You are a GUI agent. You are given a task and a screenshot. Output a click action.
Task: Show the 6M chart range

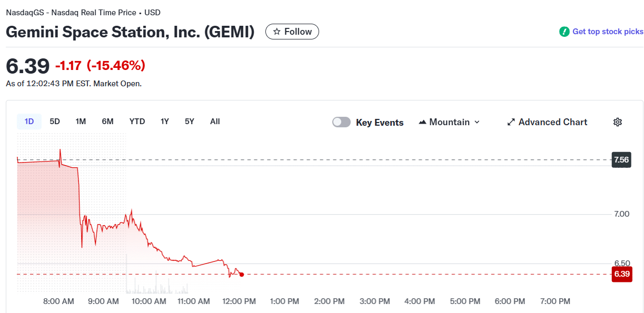click(107, 122)
